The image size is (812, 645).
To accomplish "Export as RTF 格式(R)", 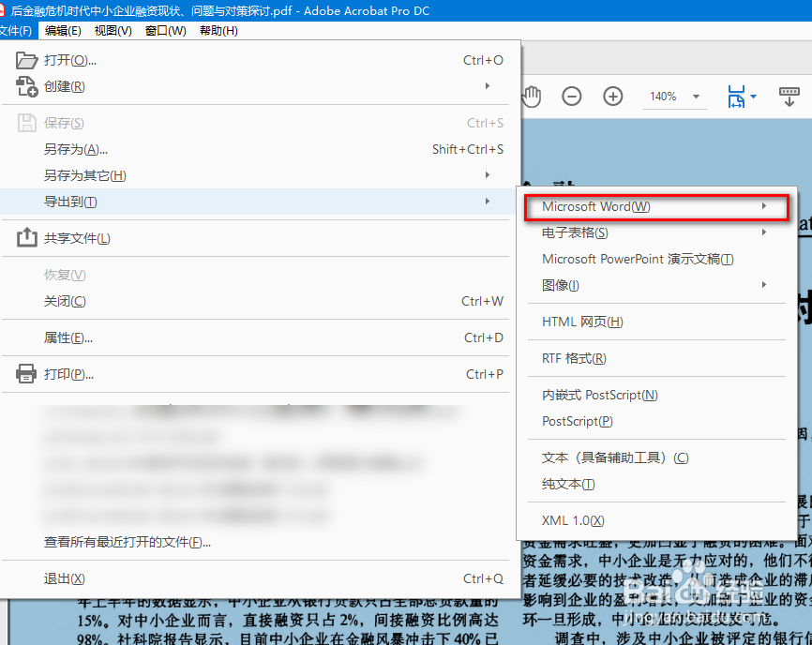I will tap(656, 358).
